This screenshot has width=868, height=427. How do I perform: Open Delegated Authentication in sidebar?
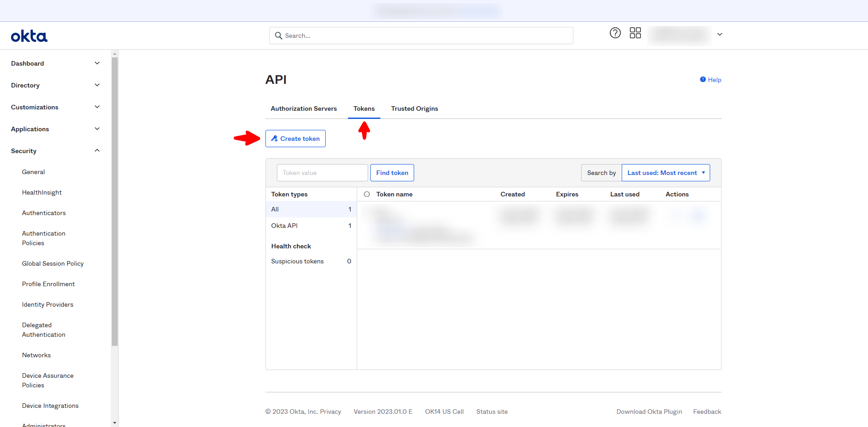click(44, 329)
